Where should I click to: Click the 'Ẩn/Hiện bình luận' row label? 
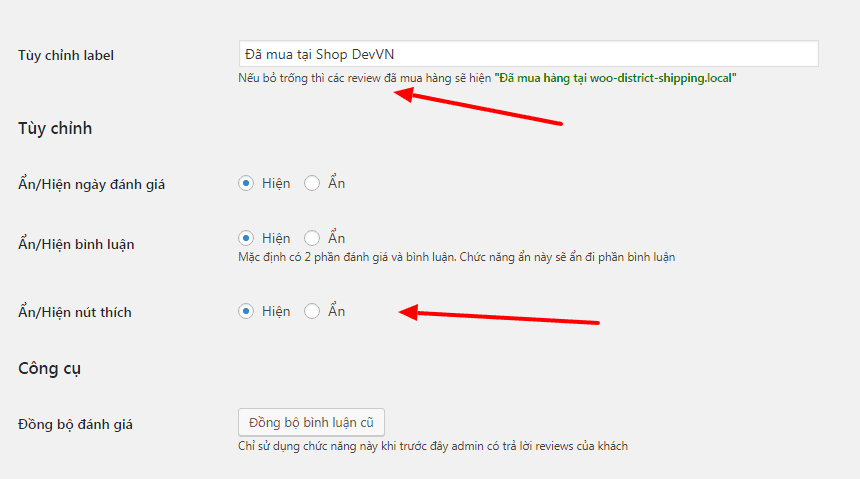[76, 244]
